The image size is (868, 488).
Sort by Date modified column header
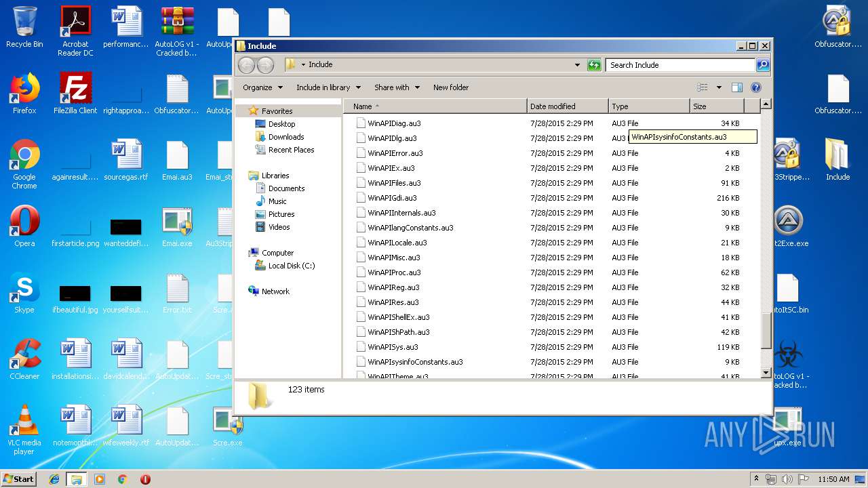pyautogui.click(x=568, y=106)
